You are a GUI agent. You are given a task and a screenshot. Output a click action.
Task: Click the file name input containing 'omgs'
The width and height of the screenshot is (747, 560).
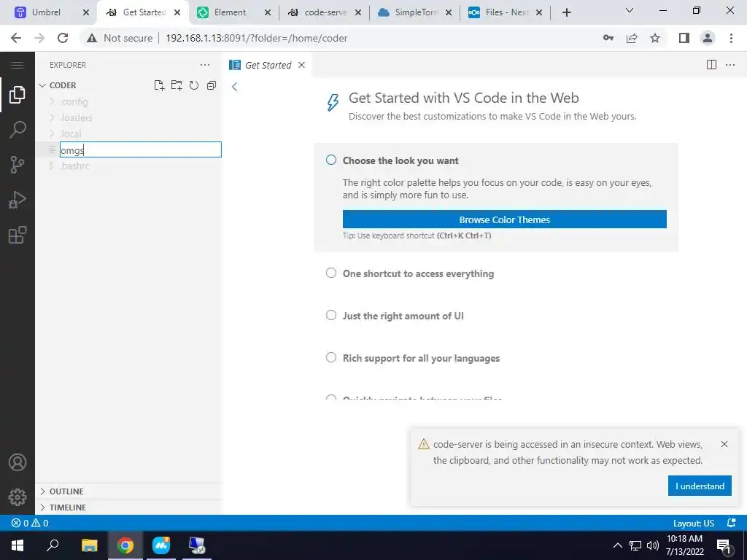[x=141, y=149]
